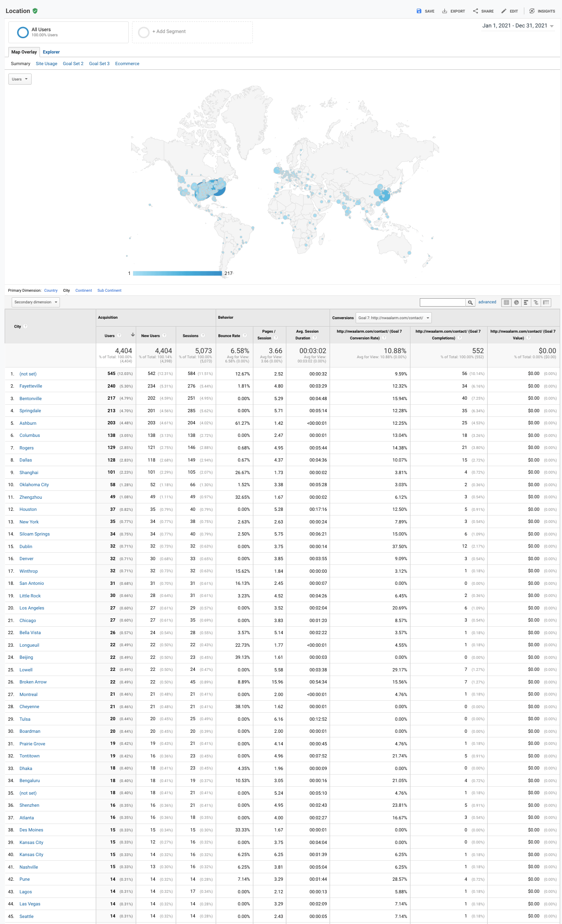Viewport: 562px width, 924px height.
Task: Click help icon beside Users column
Action: 119,335
